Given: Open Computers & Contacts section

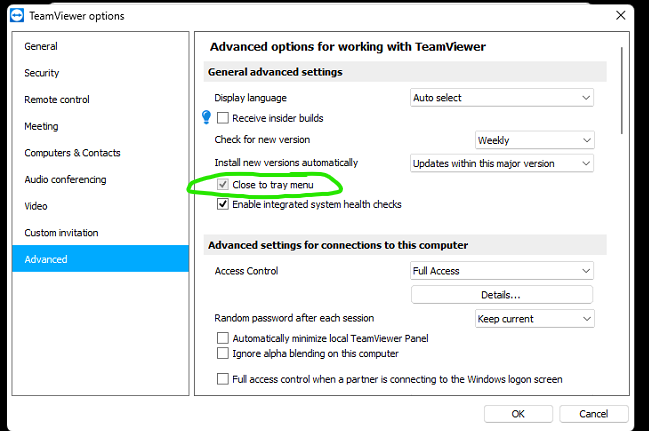Looking at the screenshot, I should 101,153.
